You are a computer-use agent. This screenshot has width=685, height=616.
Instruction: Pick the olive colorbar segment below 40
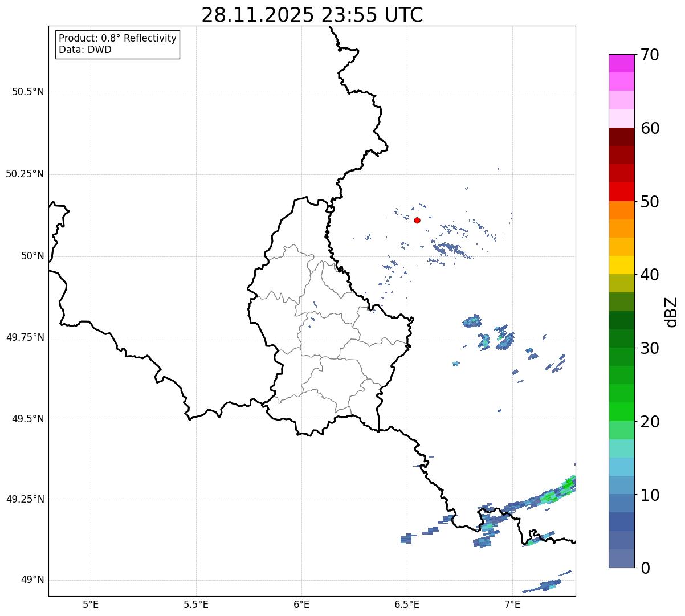pyautogui.click(x=622, y=283)
